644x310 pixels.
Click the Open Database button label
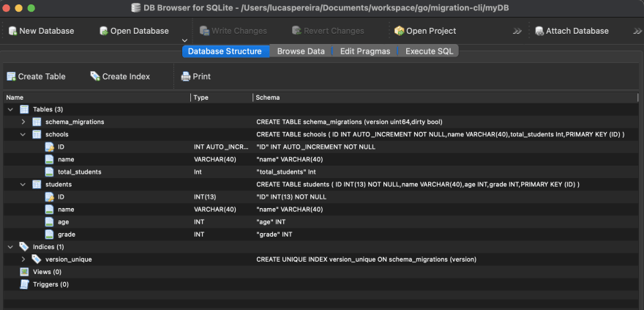click(x=140, y=31)
